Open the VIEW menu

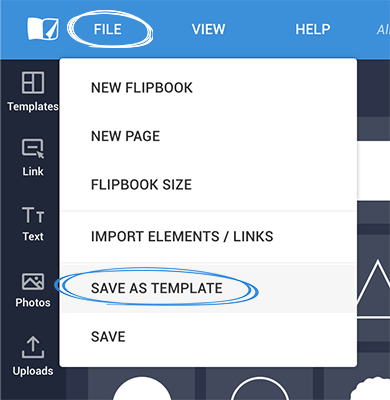point(208,29)
